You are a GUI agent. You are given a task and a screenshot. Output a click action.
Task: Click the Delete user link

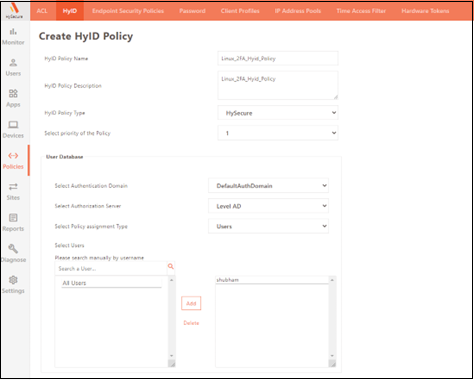click(x=191, y=323)
